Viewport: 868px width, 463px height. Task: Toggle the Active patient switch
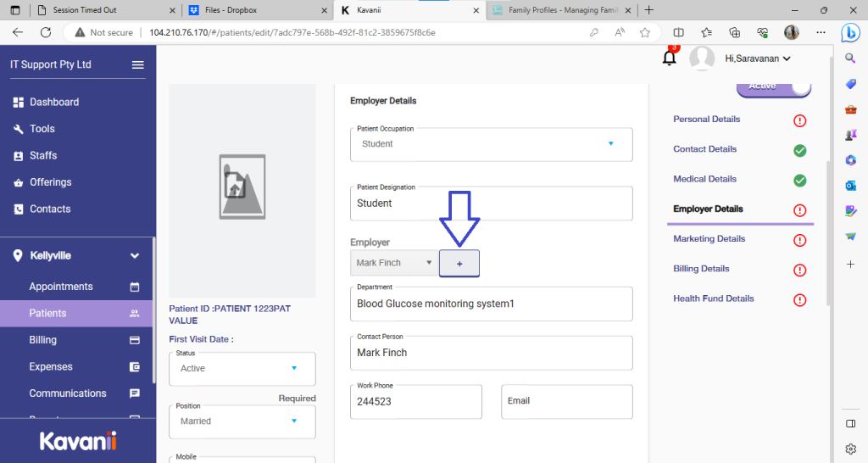(773, 86)
